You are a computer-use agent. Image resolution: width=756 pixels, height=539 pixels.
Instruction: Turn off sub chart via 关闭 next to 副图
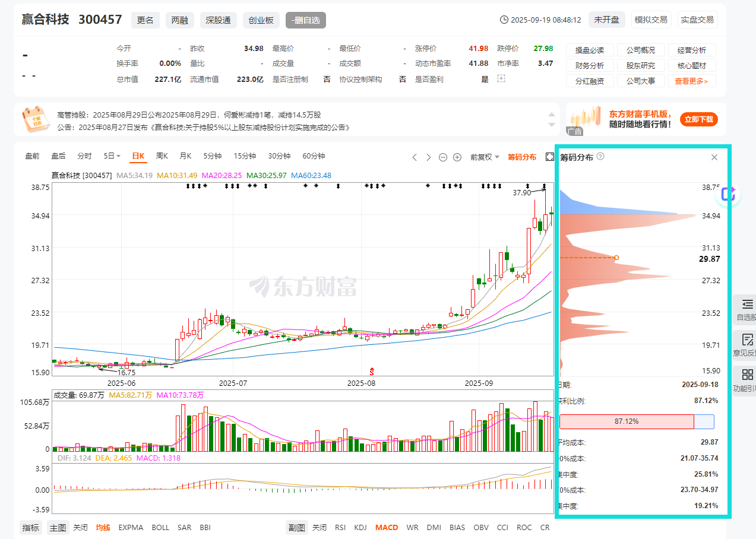[x=320, y=527]
